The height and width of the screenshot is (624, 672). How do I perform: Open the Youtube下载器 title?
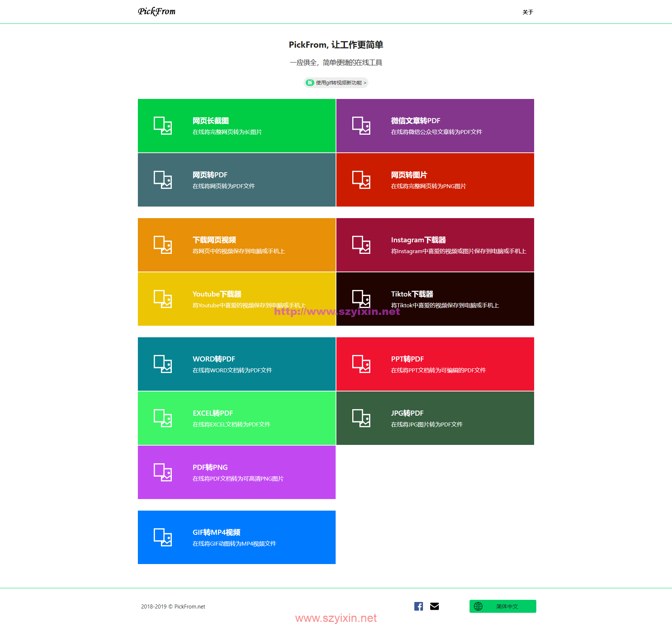[x=217, y=294]
